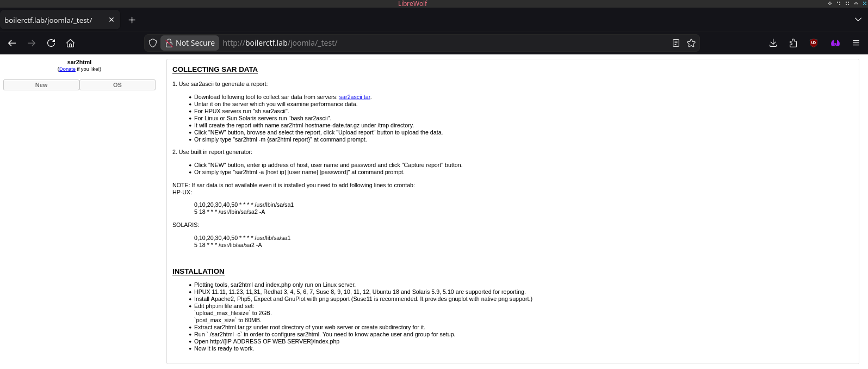Viewport: 868px width, 369px height.
Task: Open the sar2ascii.tar download link
Action: (354, 97)
